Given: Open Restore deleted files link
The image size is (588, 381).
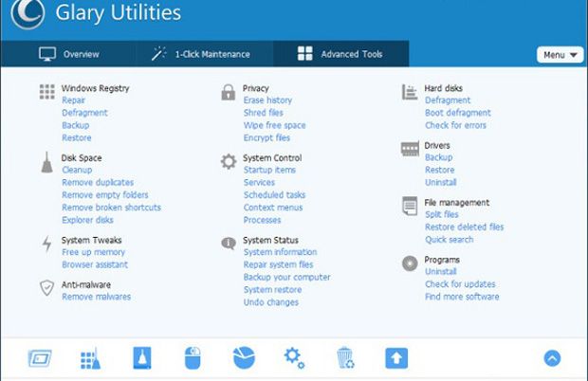Looking at the screenshot, I should click(465, 227).
